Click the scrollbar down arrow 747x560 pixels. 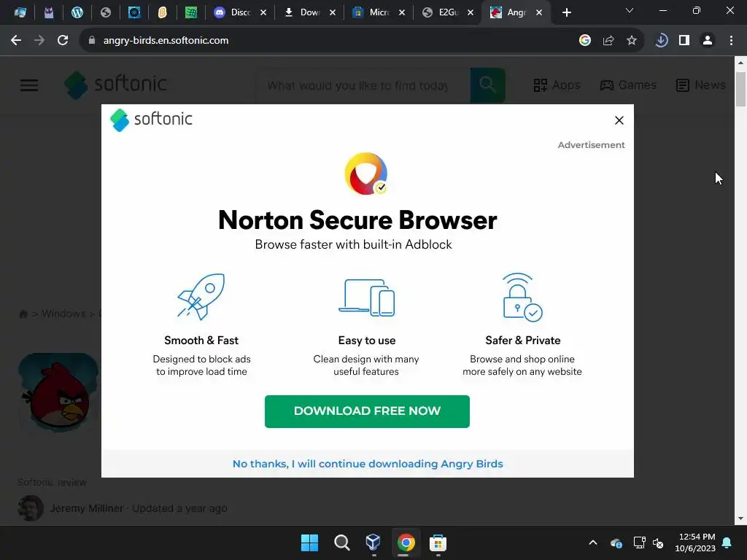pyautogui.click(x=741, y=518)
